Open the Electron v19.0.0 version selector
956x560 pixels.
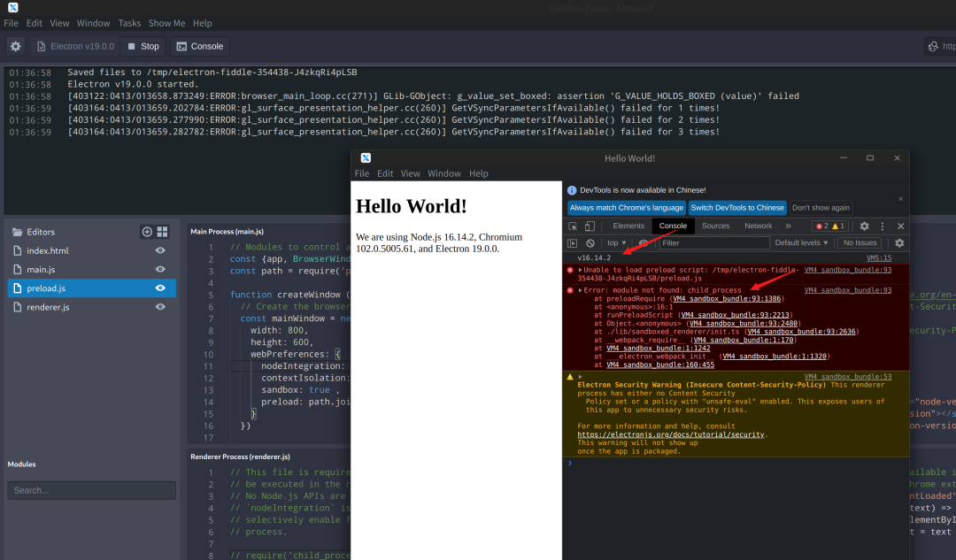tap(75, 46)
